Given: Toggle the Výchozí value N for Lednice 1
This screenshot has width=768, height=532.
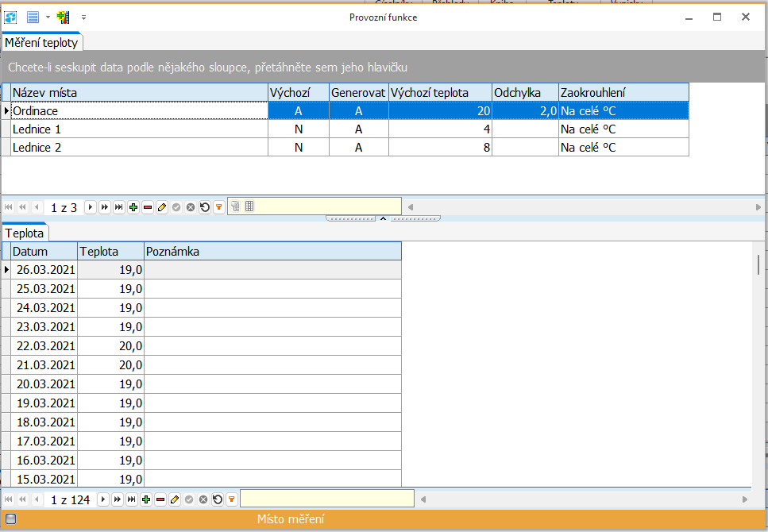Looking at the screenshot, I should (x=299, y=129).
